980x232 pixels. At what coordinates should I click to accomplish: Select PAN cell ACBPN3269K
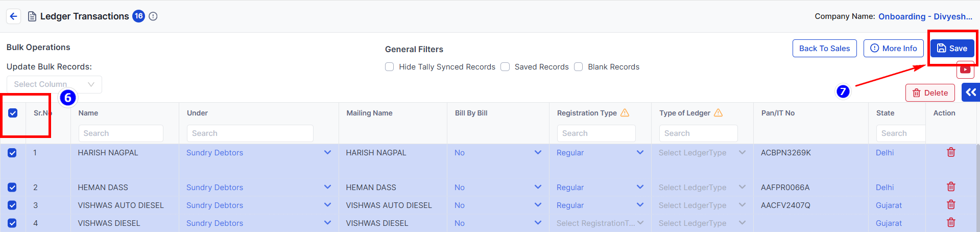pyautogui.click(x=785, y=153)
